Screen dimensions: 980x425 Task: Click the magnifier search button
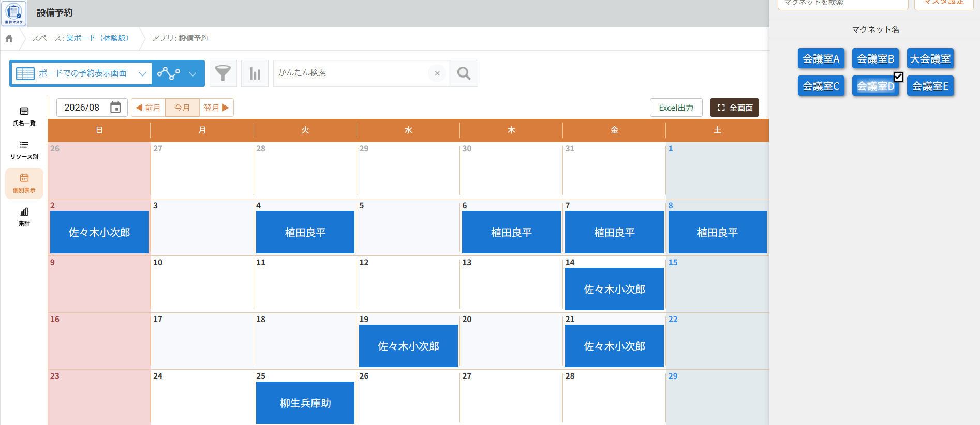point(464,73)
